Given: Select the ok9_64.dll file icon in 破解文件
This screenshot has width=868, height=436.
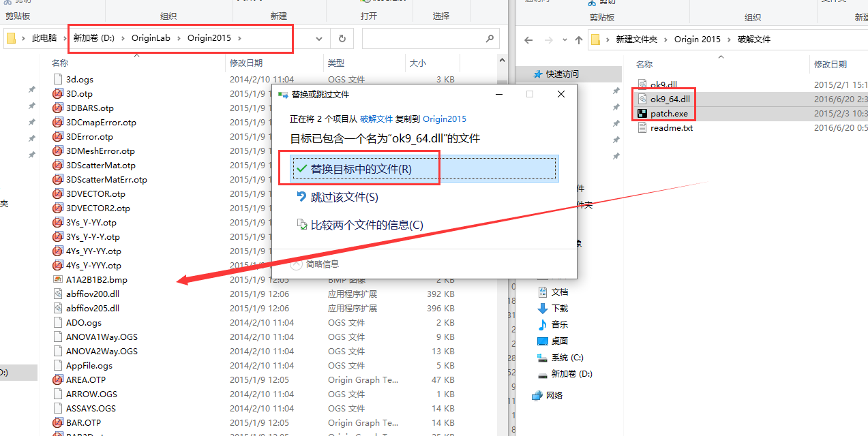Looking at the screenshot, I should 642,99.
